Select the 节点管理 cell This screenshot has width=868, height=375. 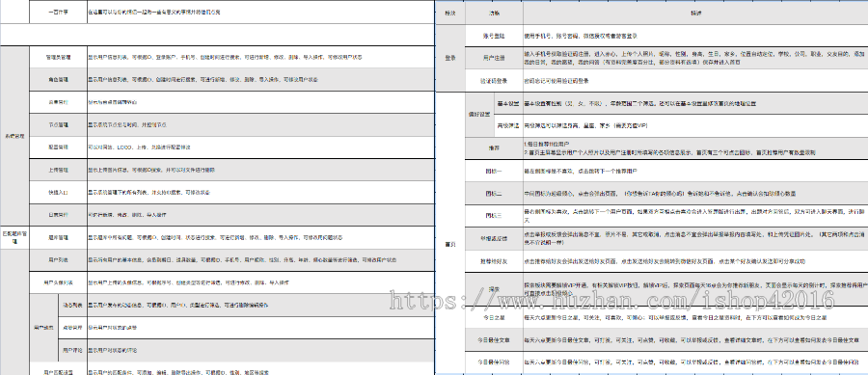coord(58,125)
